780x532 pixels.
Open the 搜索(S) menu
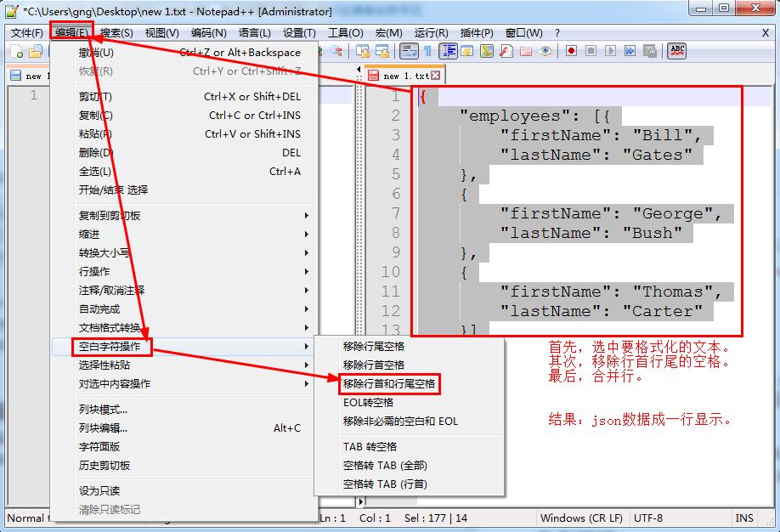click(116, 31)
